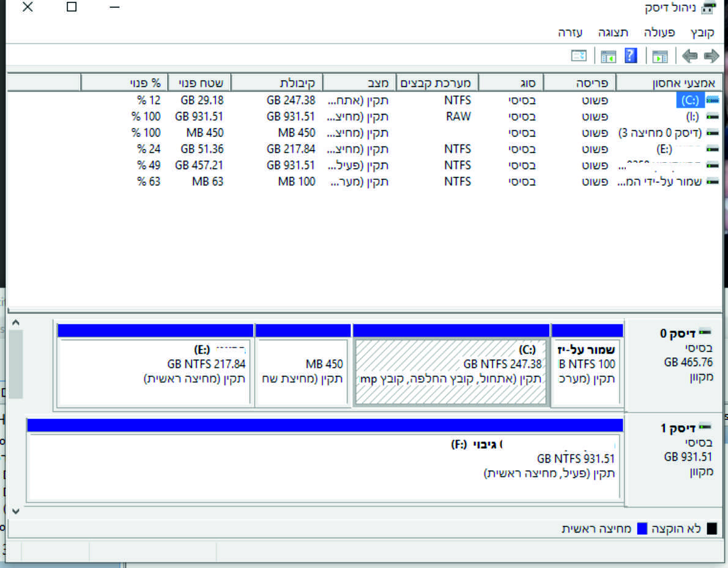Select the (F:) גיבוי 931.51 GB partition block
The image size is (728, 568).
pyautogui.click(x=324, y=461)
